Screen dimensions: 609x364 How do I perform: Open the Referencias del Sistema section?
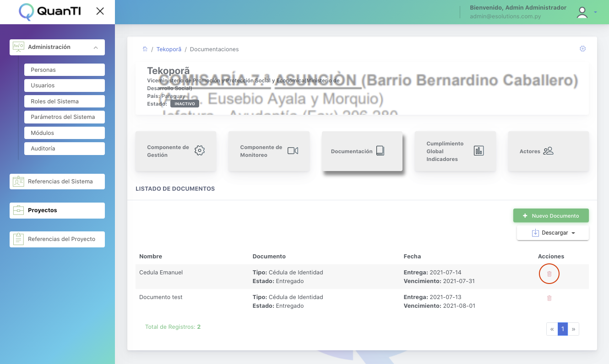click(x=57, y=182)
